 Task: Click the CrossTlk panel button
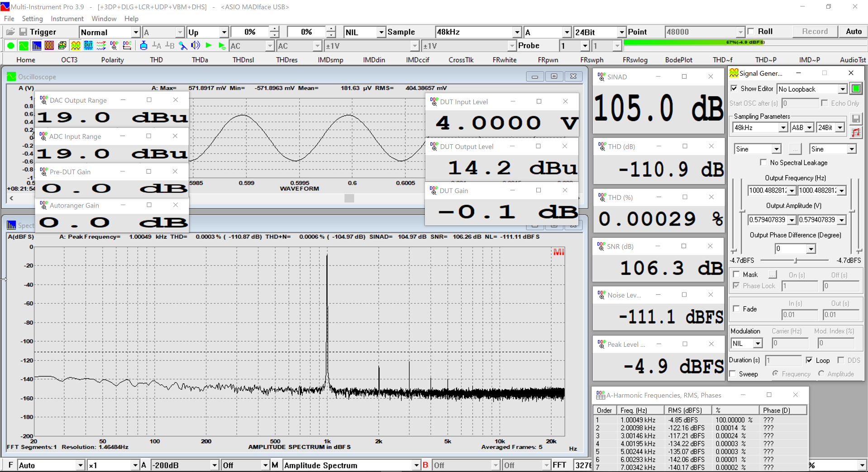point(461,60)
